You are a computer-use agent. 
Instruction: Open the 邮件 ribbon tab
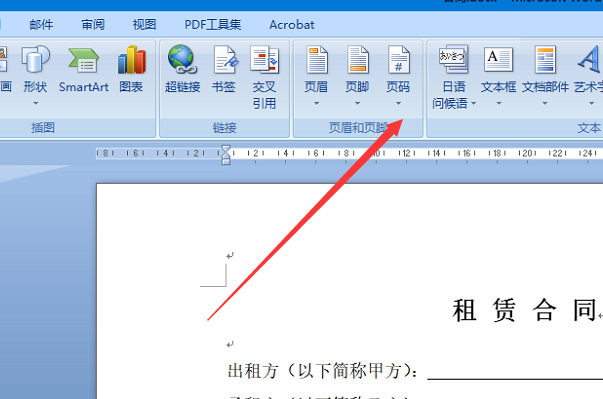tap(41, 25)
